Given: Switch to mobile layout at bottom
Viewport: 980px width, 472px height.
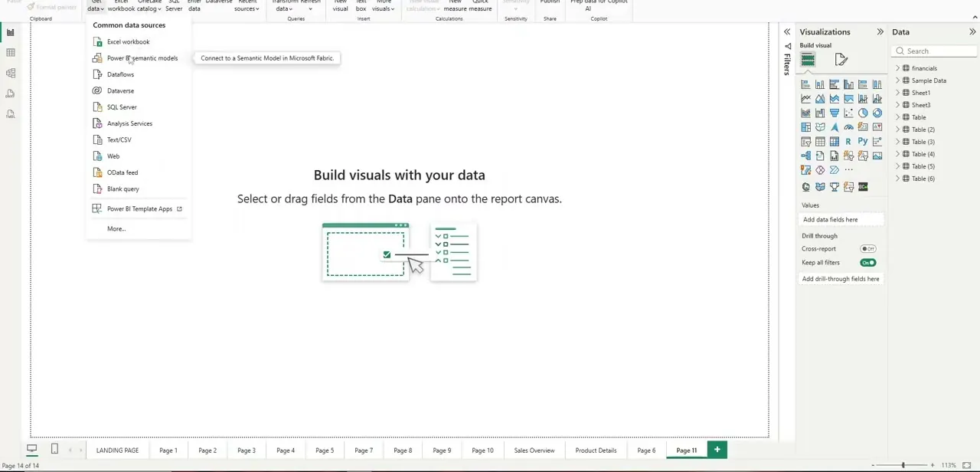Looking at the screenshot, I should tap(54, 450).
